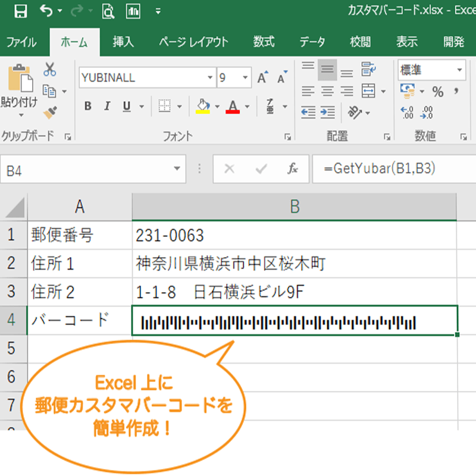This screenshot has height=476, width=476.
Task: Click the Percent Style icon
Action: pos(438,92)
